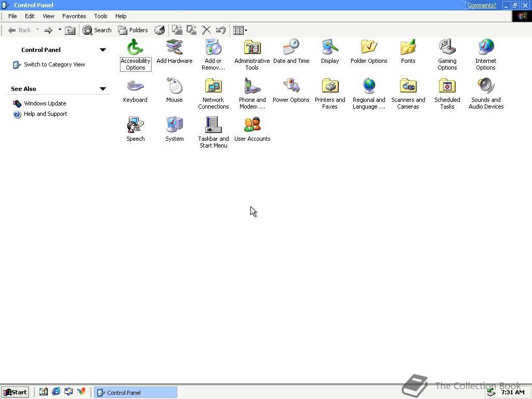The image size is (532, 399).
Task: Click the MSN butterfly Quick Launch icon
Action: [81, 392]
